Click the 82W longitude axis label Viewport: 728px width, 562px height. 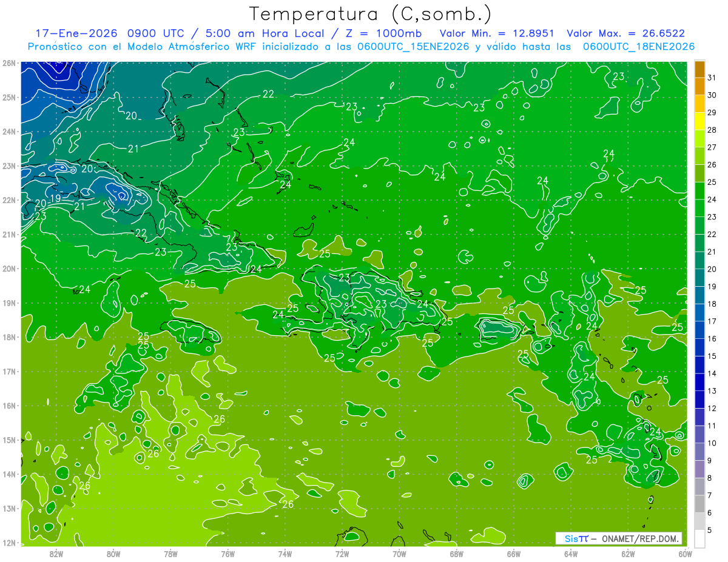point(56,554)
